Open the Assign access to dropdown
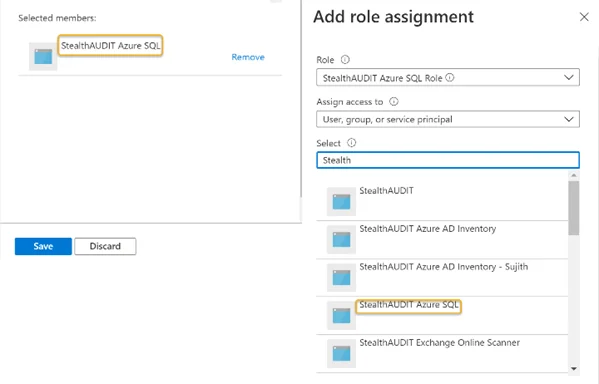Image resolution: width=599 pixels, height=384 pixels. (448, 119)
